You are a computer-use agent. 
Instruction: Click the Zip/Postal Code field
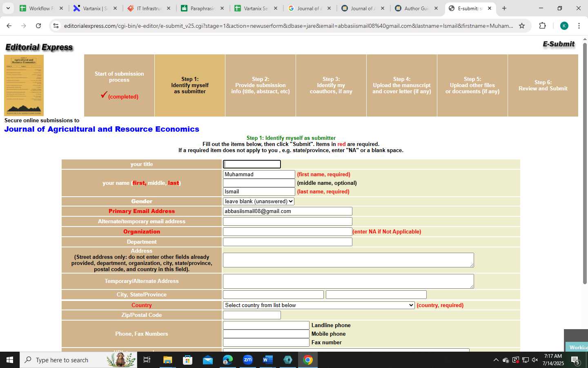(252, 315)
